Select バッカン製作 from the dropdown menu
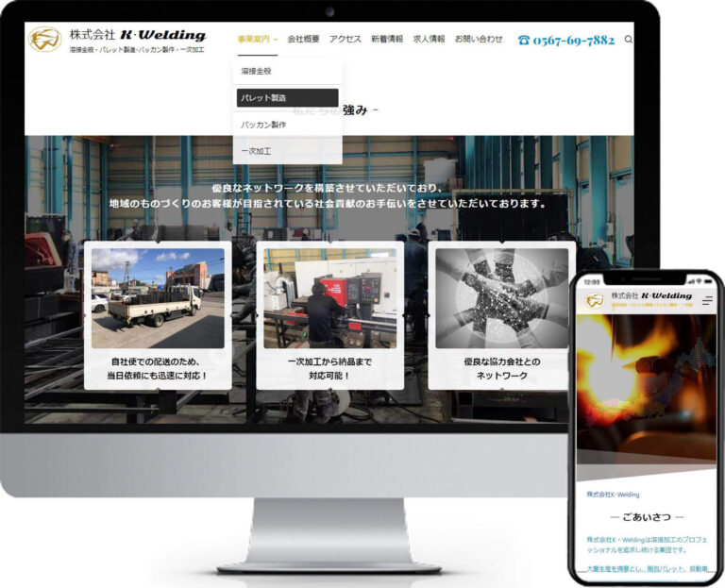Image resolution: width=725 pixels, height=588 pixels. [x=263, y=125]
